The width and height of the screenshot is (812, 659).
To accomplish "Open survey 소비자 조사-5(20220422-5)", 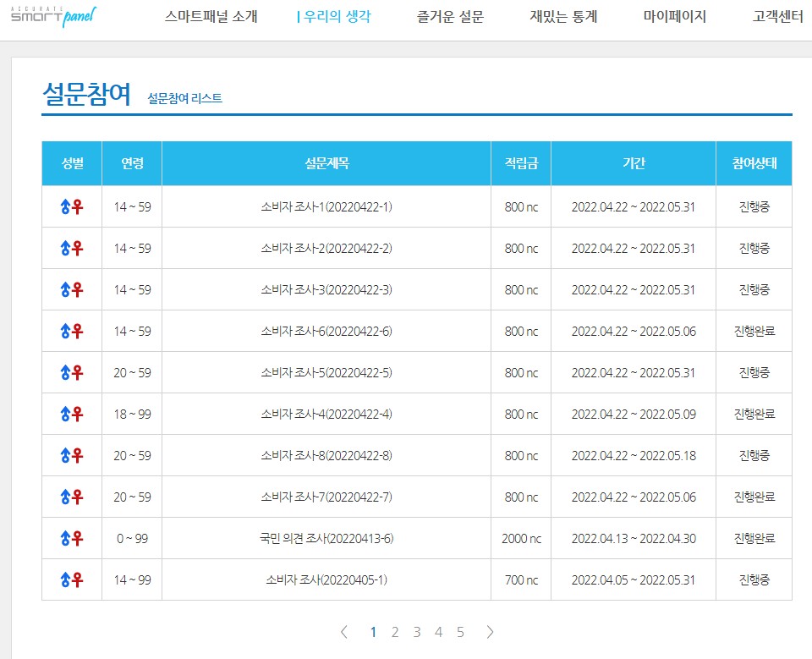I will pos(326,373).
